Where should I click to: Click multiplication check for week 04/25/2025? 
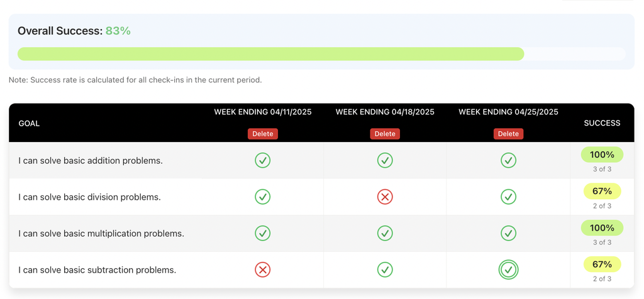[x=508, y=234]
